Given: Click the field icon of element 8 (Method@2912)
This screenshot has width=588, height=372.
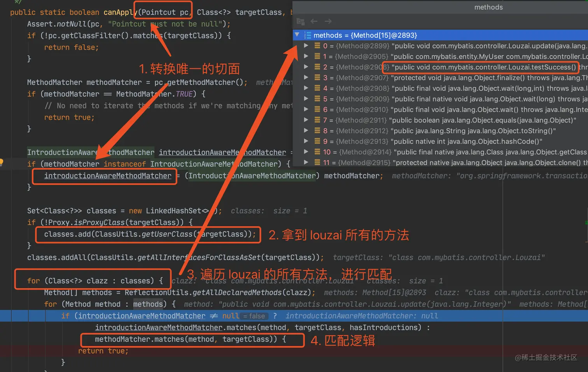Looking at the screenshot, I should click(317, 131).
